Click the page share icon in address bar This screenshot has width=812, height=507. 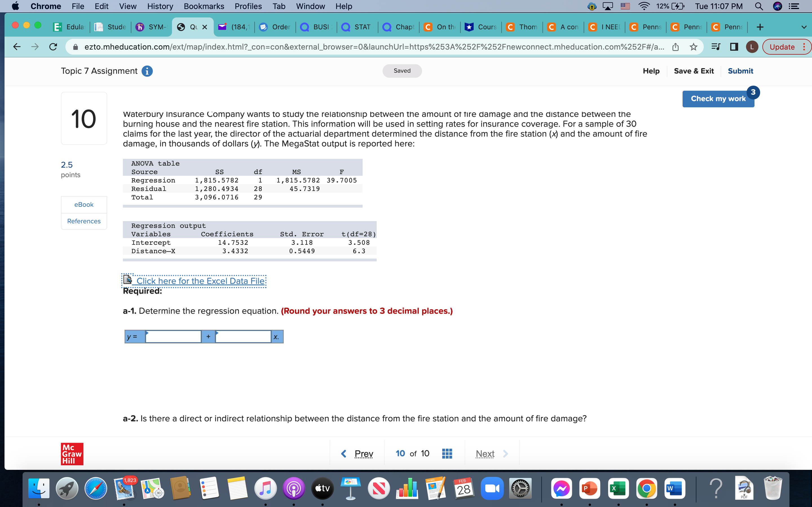676,47
